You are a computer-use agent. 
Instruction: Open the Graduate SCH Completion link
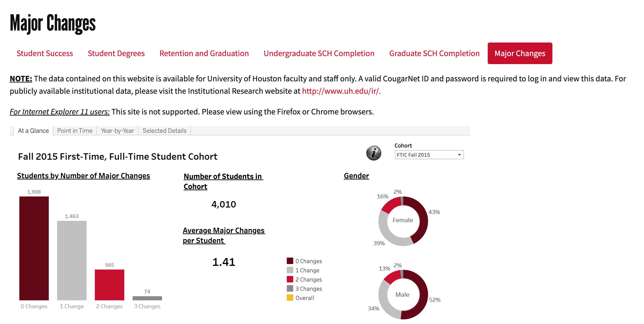coord(434,53)
